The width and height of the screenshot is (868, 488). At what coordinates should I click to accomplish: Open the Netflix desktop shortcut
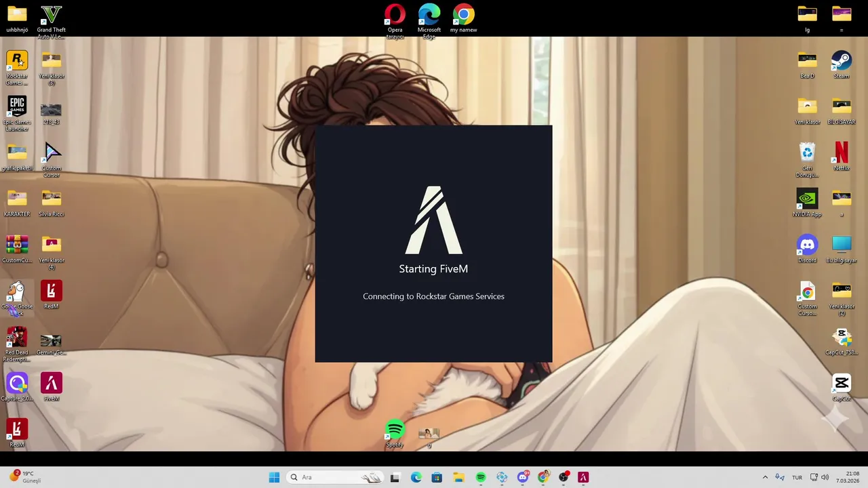tap(842, 157)
